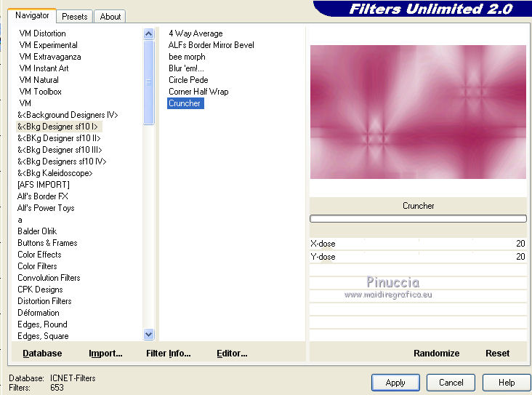Select VM Distortion category
Viewport: 532px width, 395px height.
click(42, 33)
